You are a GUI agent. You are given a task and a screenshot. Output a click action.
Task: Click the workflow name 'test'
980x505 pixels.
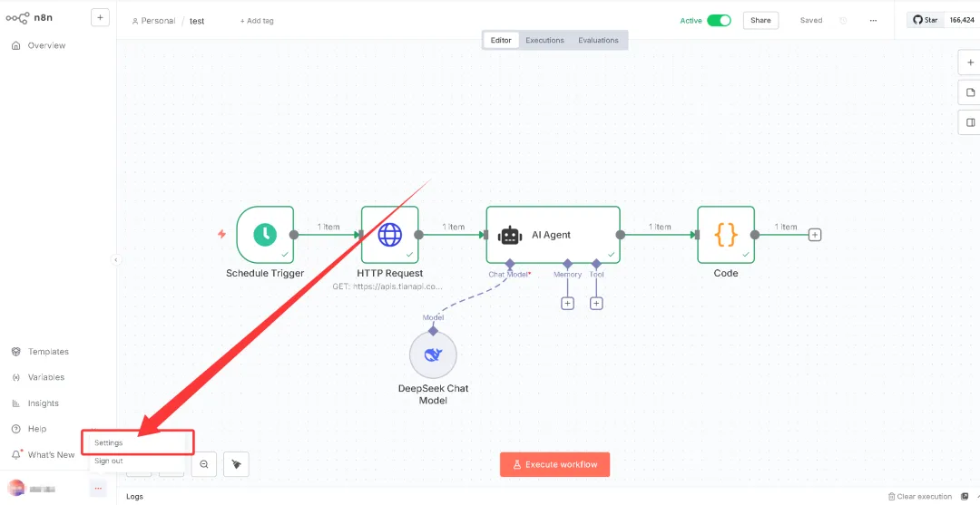[x=197, y=21]
